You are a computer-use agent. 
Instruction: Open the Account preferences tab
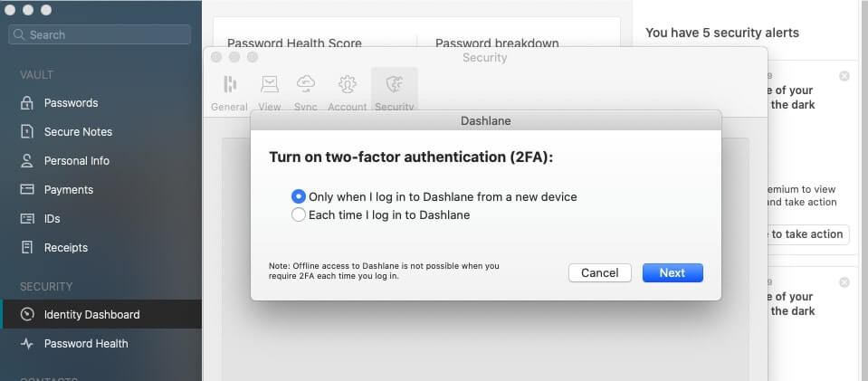pyautogui.click(x=347, y=92)
